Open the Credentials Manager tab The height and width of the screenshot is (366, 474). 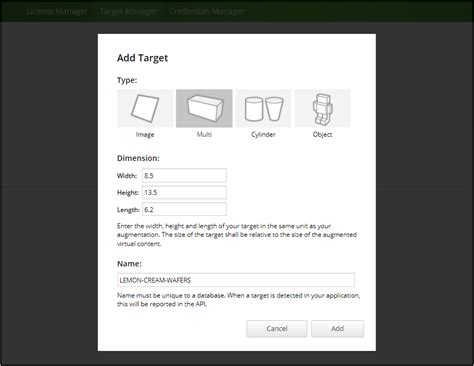point(206,11)
